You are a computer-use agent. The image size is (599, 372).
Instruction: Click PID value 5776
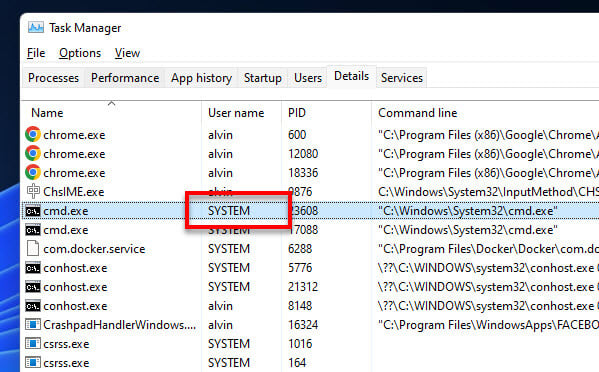tap(300, 268)
